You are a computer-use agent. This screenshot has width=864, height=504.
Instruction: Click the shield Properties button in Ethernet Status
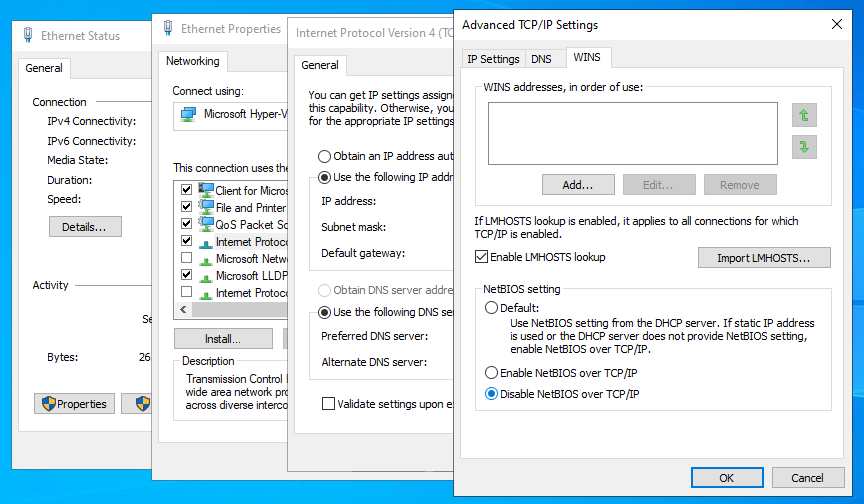[72, 404]
